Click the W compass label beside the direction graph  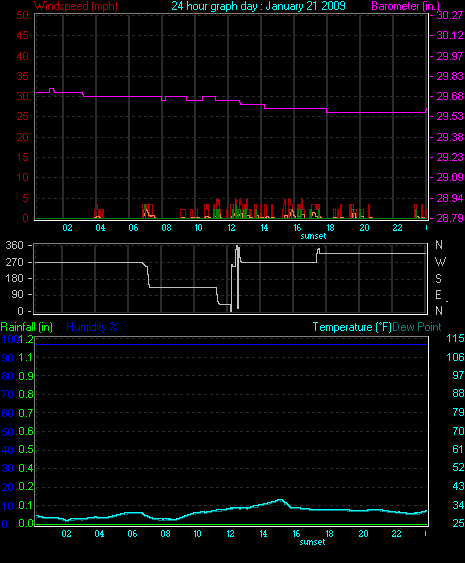pos(440,262)
